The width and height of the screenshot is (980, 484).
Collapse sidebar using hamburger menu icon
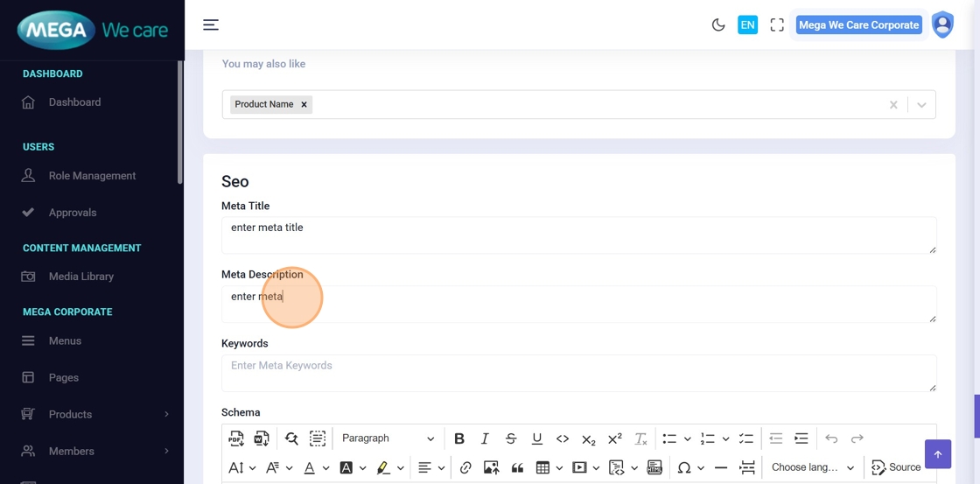(211, 25)
